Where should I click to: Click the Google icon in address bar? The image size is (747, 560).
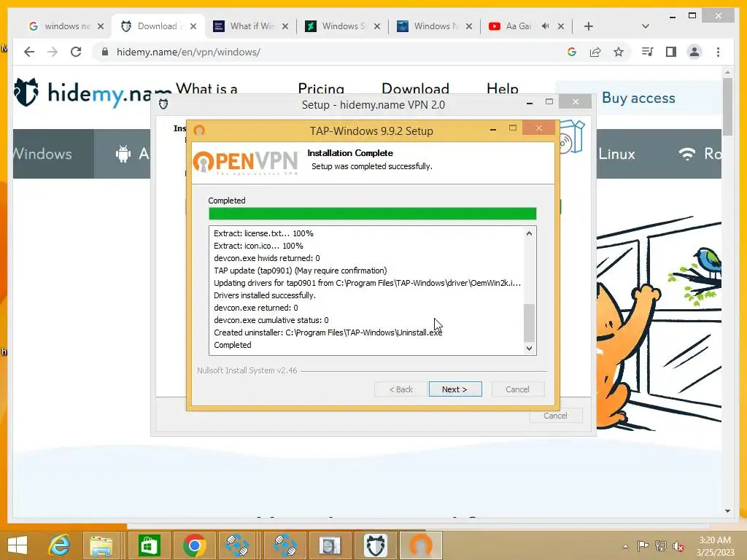click(x=572, y=52)
